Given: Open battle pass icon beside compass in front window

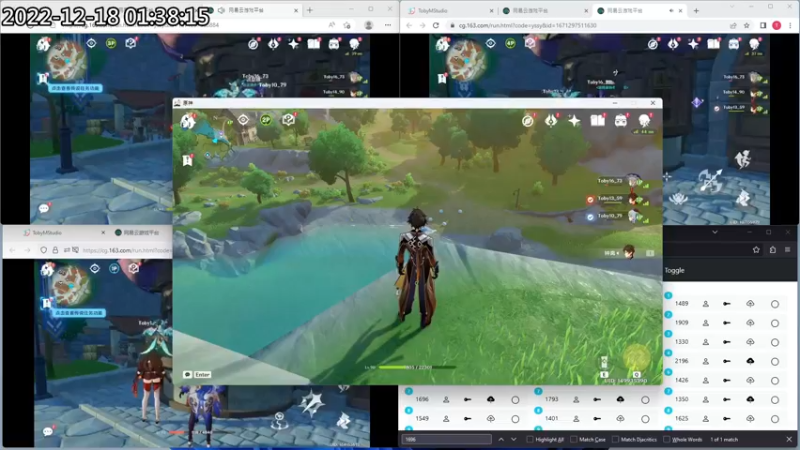Looking at the screenshot, I should [x=551, y=121].
